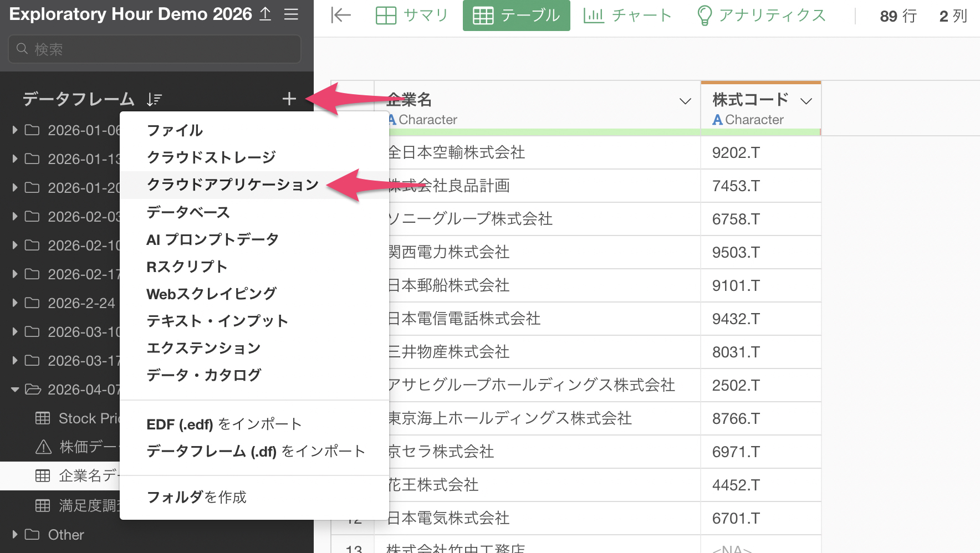Open the チャート tab
980x553 pixels.
(627, 16)
